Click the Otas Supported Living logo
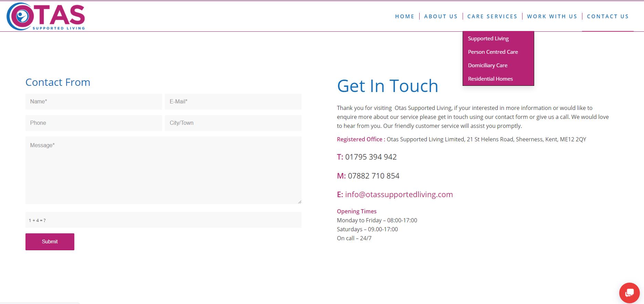Image resolution: width=644 pixels, height=304 pixels. (46, 16)
